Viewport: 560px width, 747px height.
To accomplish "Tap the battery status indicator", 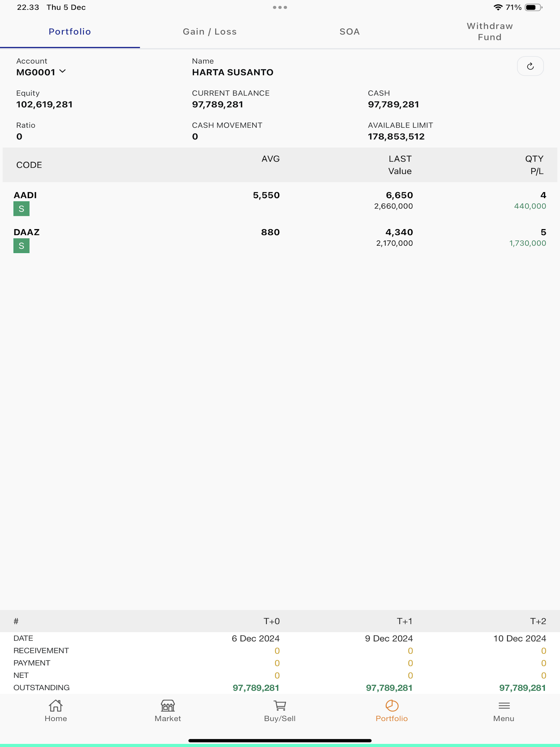I will pyautogui.click(x=533, y=7).
